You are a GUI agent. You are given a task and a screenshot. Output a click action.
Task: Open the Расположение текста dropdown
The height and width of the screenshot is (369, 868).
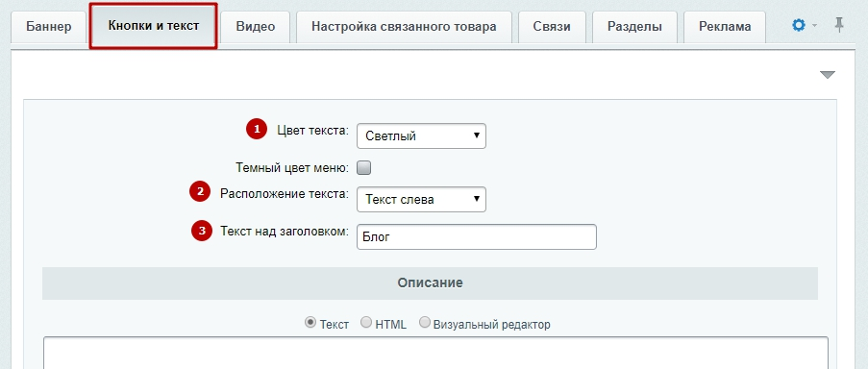pyautogui.click(x=421, y=199)
